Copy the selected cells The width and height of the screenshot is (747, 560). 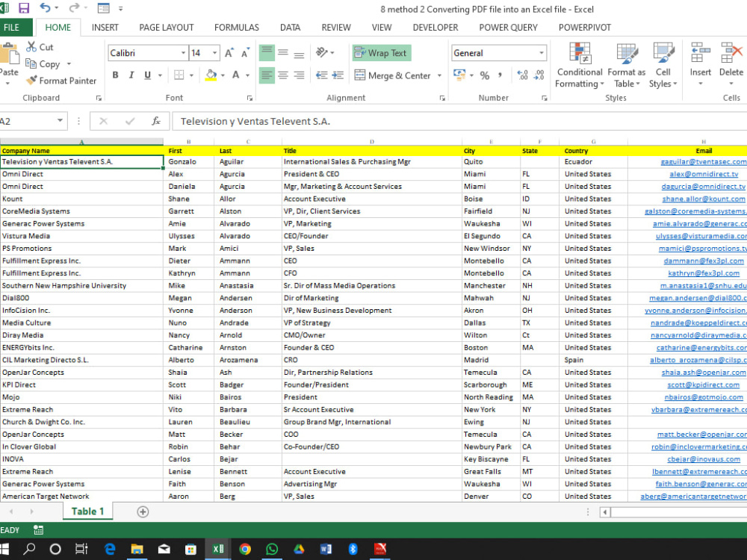pos(43,63)
